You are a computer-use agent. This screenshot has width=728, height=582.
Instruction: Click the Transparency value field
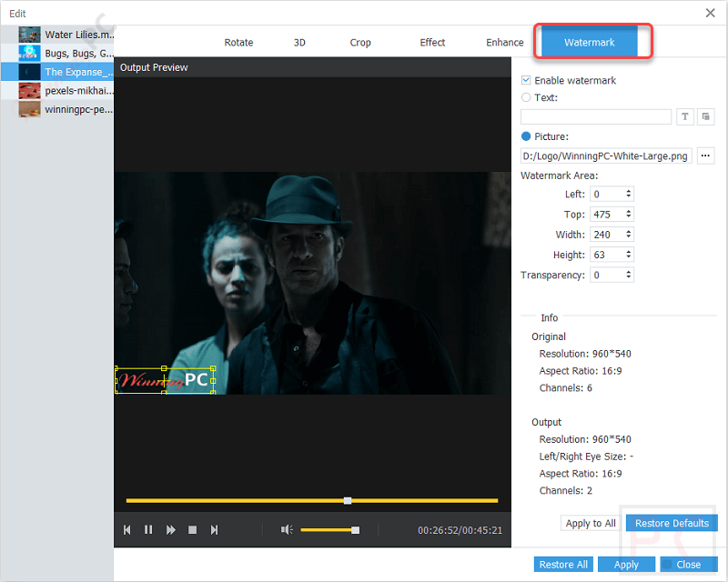(x=607, y=276)
